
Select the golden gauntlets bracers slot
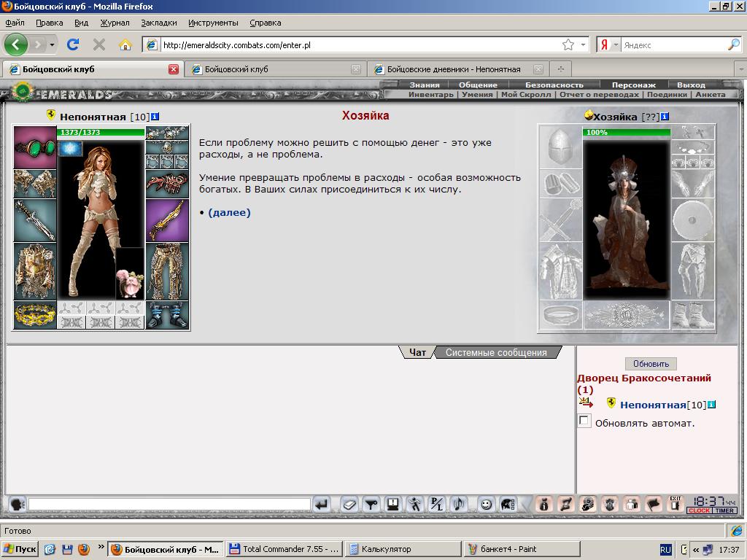[35, 184]
